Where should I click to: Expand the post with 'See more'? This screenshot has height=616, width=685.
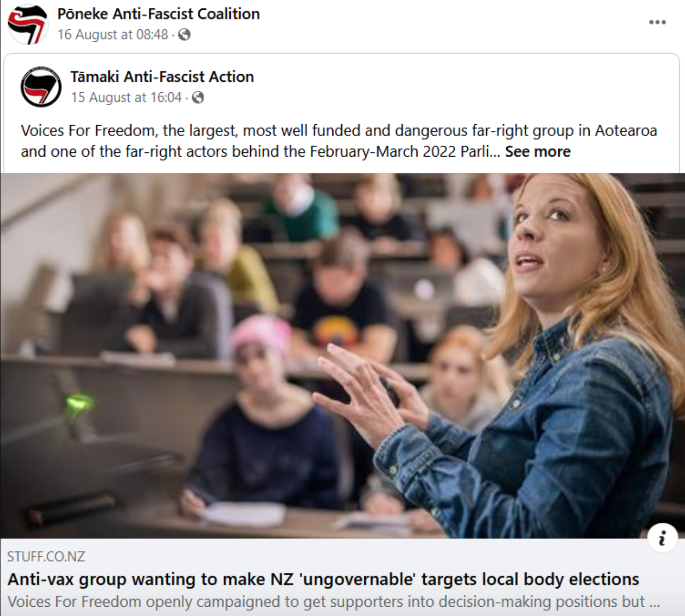coord(538,151)
